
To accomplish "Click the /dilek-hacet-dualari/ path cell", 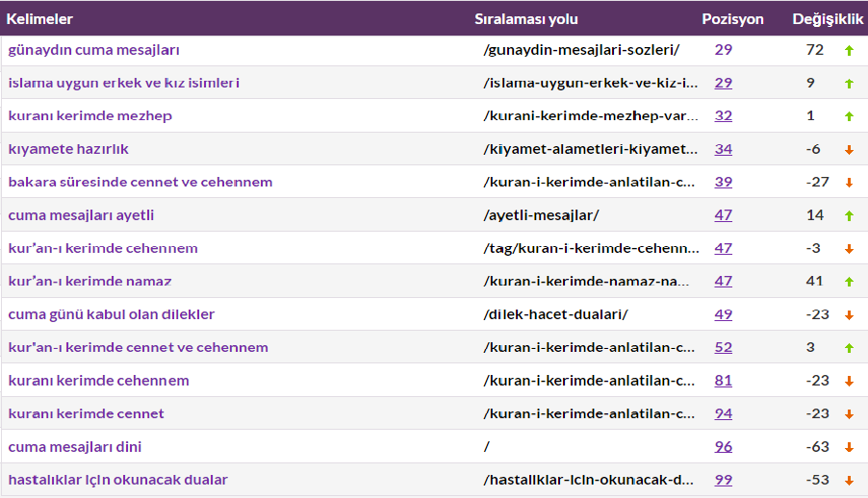I will [x=555, y=314].
